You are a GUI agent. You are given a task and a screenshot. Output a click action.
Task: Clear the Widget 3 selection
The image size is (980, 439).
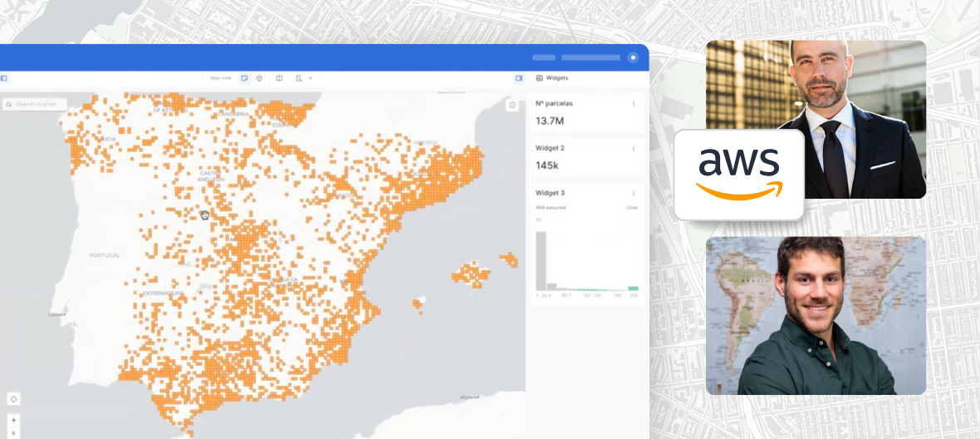pyautogui.click(x=633, y=208)
